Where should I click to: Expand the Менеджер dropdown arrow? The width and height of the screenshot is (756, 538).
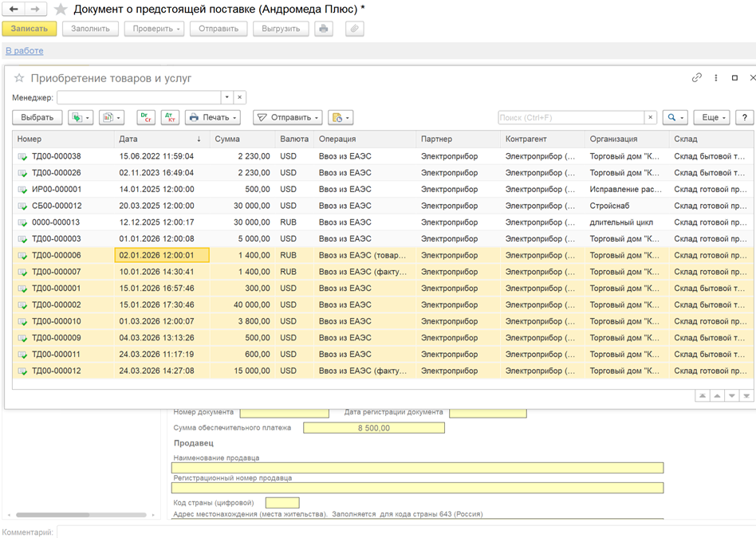click(227, 97)
